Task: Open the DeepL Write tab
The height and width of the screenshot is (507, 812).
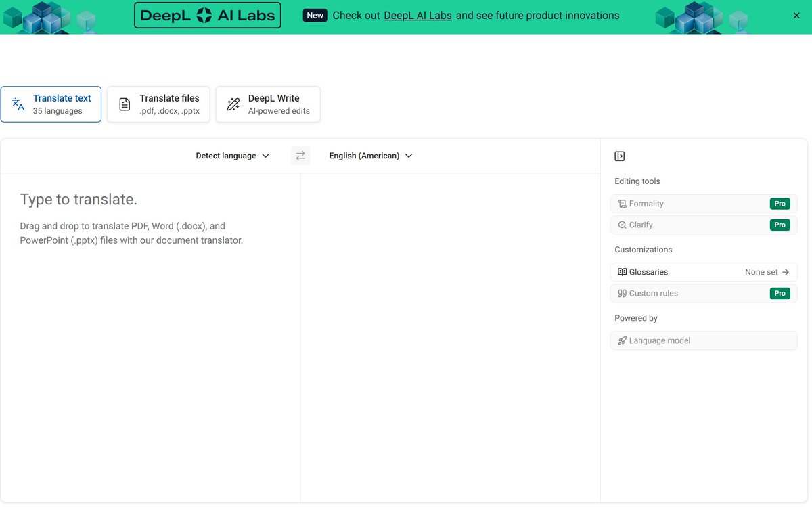Action: click(268, 104)
